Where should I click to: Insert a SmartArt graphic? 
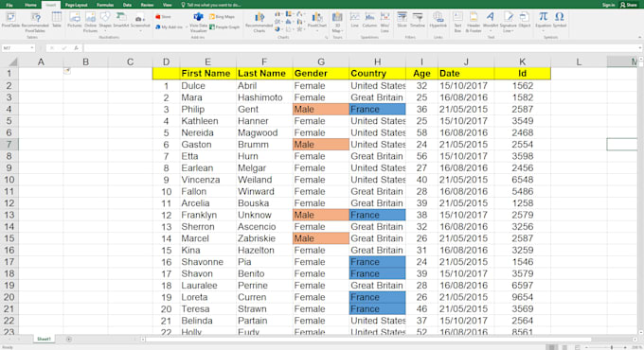pos(121,20)
